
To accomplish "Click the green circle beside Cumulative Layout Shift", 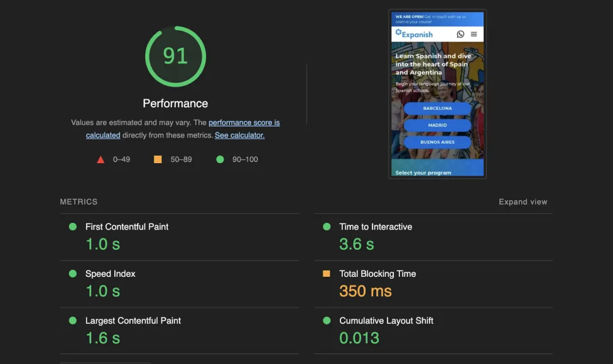I will point(327,321).
